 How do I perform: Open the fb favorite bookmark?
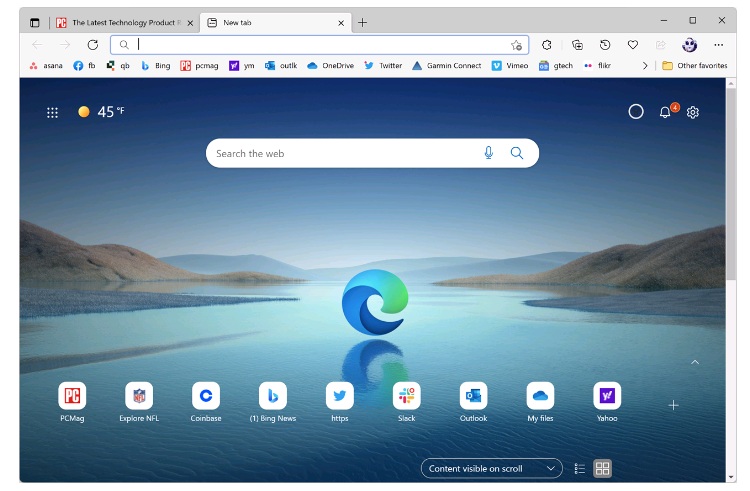(84, 66)
